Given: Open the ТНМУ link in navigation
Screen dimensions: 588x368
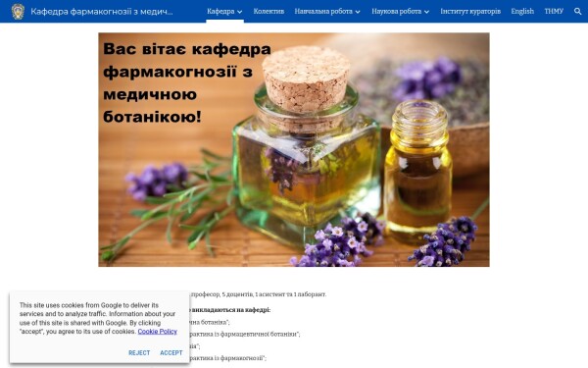Looking at the screenshot, I should click(554, 11).
